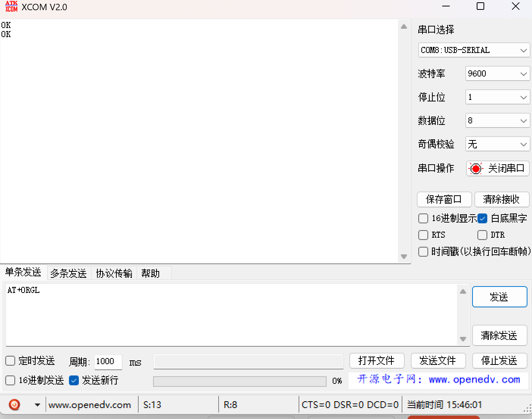Click the receive area scroll up arrow

(x=404, y=26)
